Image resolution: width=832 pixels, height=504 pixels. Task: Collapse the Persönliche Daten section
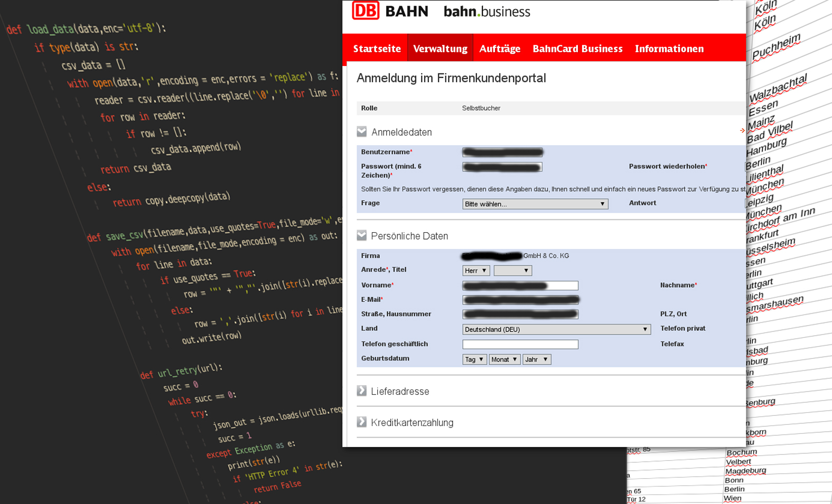(362, 235)
